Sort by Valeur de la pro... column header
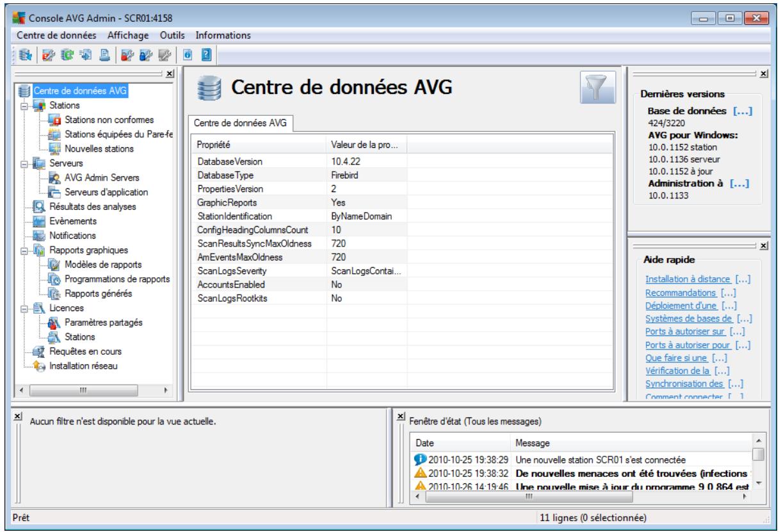This screenshot has height=532, width=781. (367, 145)
